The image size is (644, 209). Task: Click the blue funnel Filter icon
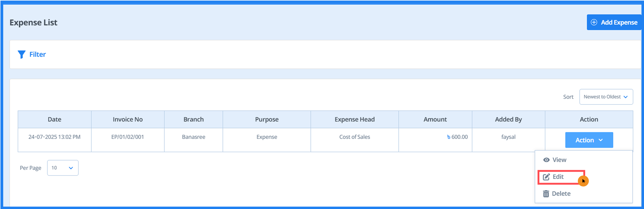click(22, 54)
